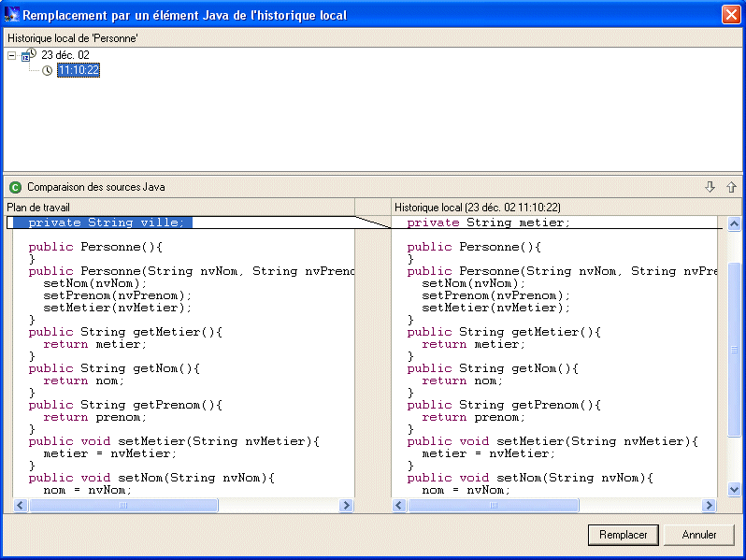Screen dimensions: 746x560
Task: Click 'Comparaison des sources Java' label
Action: pos(96,187)
